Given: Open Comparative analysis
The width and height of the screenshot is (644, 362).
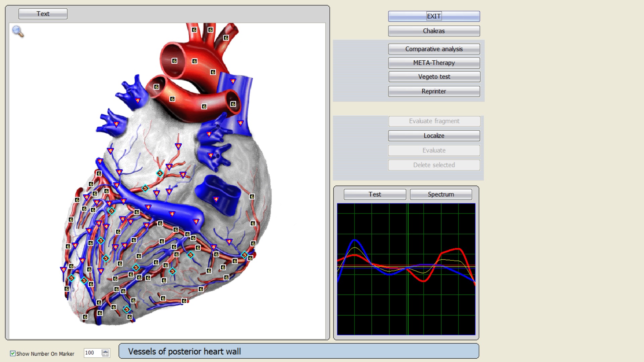Looking at the screenshot, I should pyautogui.click(x=434, y=49).
